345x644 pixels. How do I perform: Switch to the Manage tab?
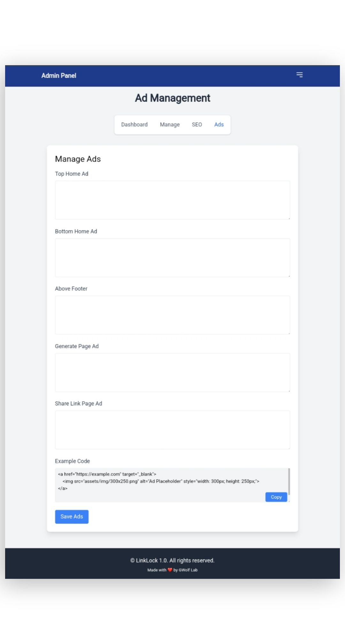click(170, 125)
